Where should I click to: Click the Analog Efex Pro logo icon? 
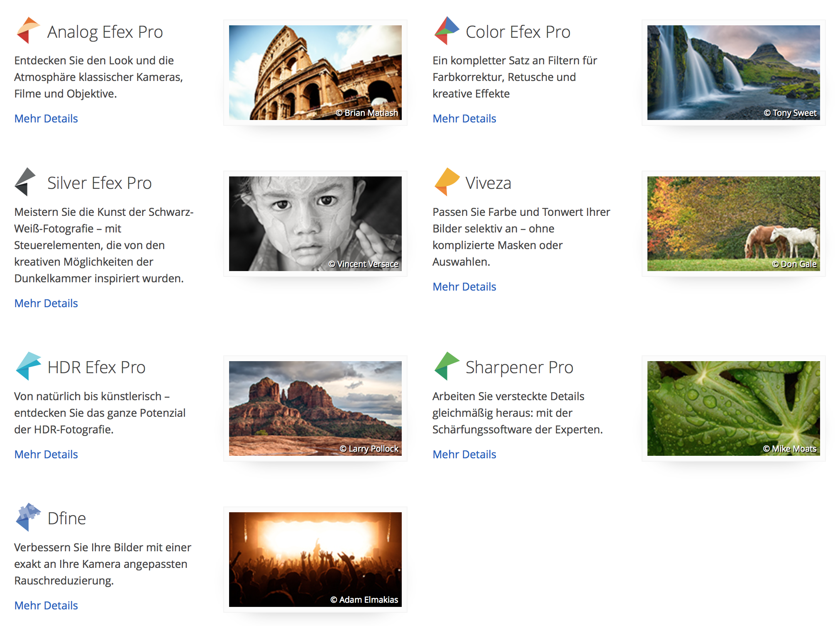(x=28, y=30)
